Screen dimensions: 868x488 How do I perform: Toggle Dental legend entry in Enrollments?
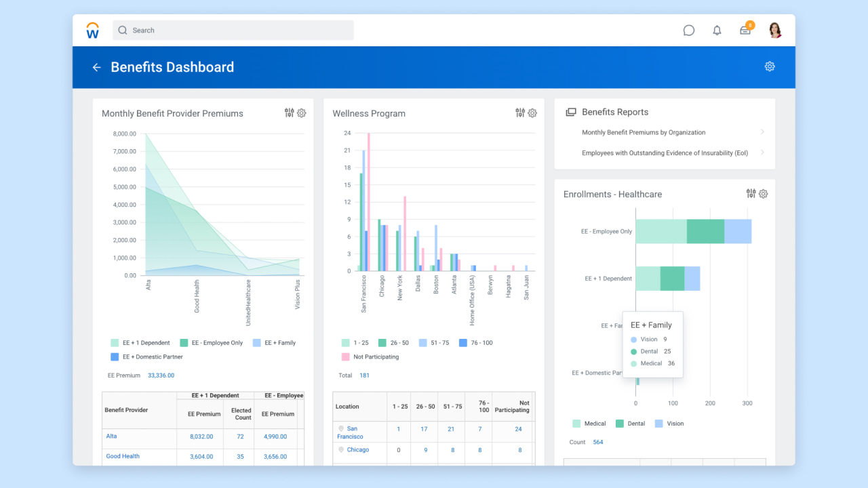pos(630,424)
